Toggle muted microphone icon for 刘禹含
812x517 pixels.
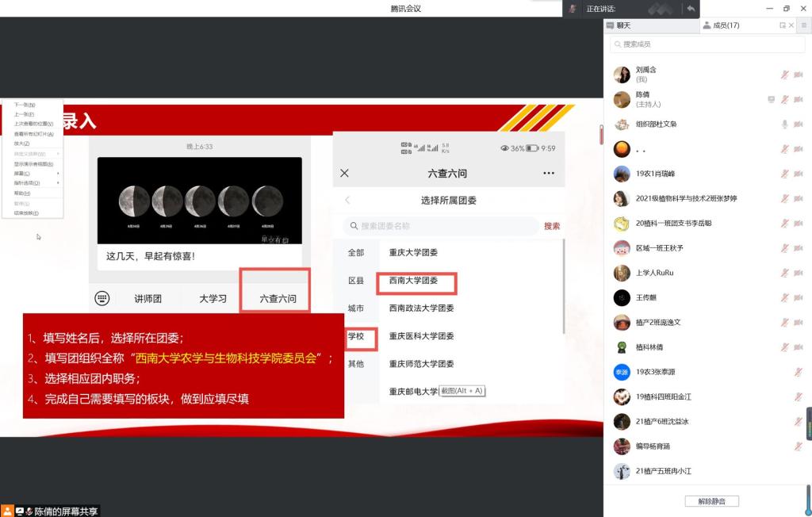(x=784, y=75)
